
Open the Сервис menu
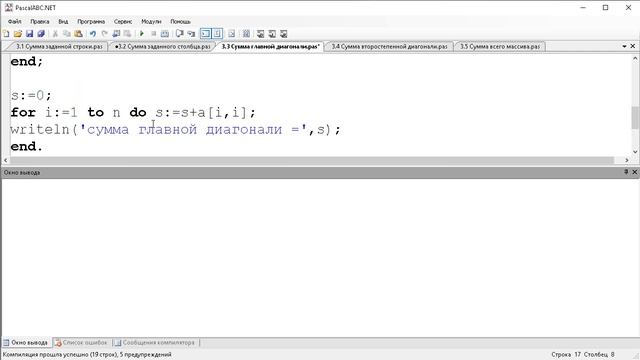click(x=123, y=21)
